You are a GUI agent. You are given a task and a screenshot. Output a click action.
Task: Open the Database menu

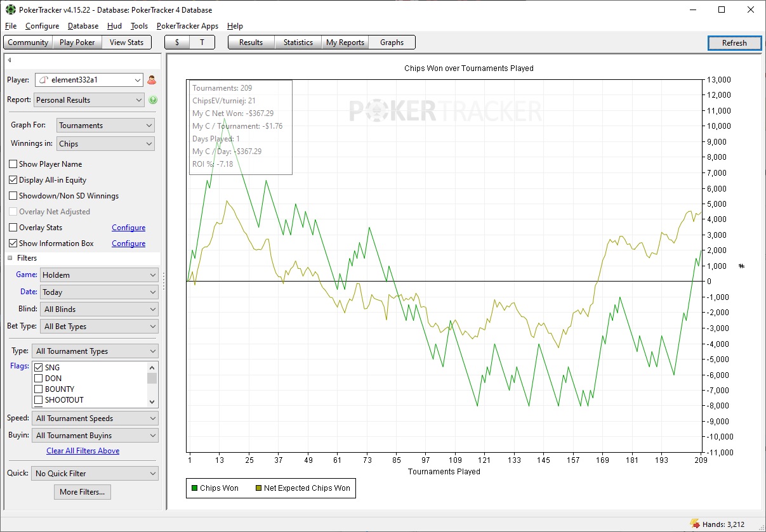(83, 26)
